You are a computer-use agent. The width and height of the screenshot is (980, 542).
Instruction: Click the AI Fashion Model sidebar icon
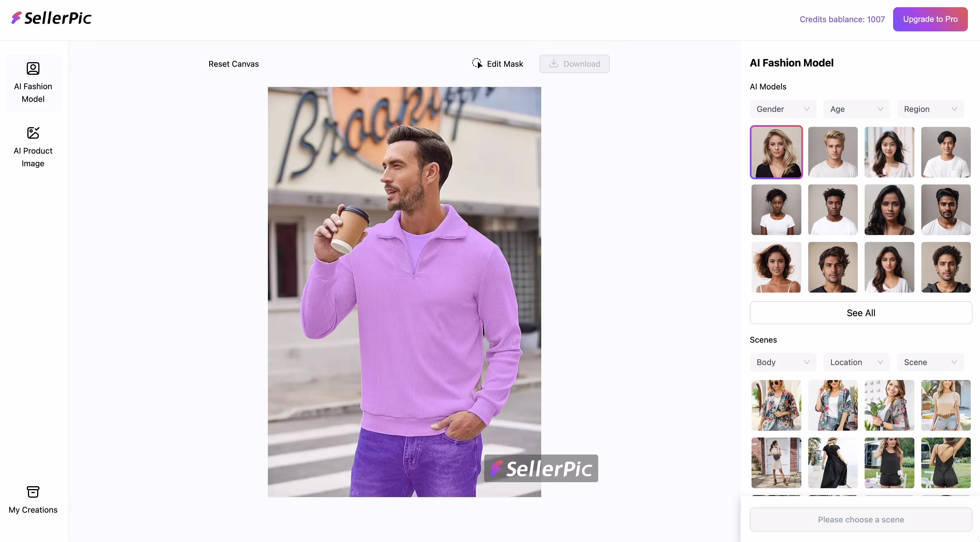click(33, 68)
